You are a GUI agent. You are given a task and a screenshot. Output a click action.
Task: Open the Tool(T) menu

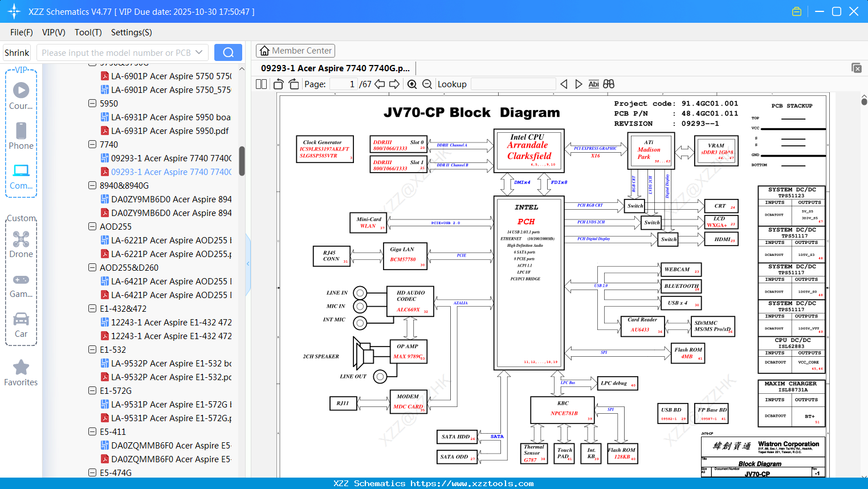(88, 32)
